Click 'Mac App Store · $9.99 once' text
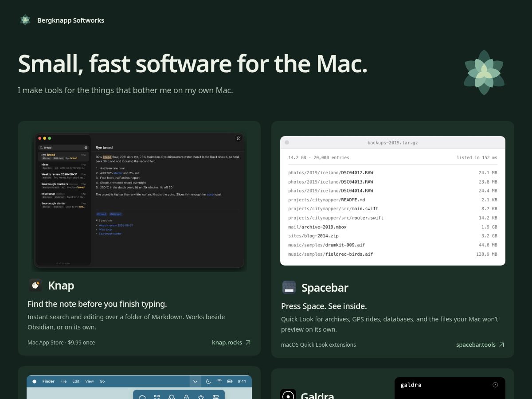The height and width of the screenshot is (399, 532). pyautogui.click(x=61, y=342)
